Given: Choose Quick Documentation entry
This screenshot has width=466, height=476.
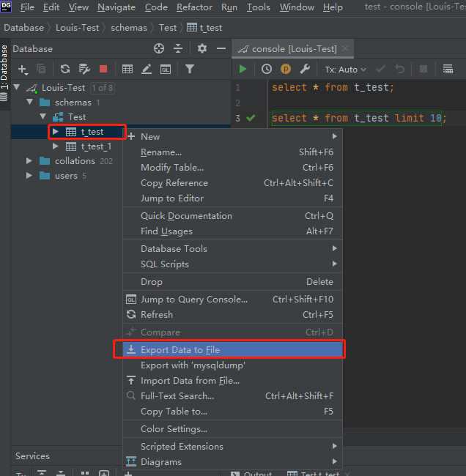Looking at the screenshot, I should (x=232, y=216).
